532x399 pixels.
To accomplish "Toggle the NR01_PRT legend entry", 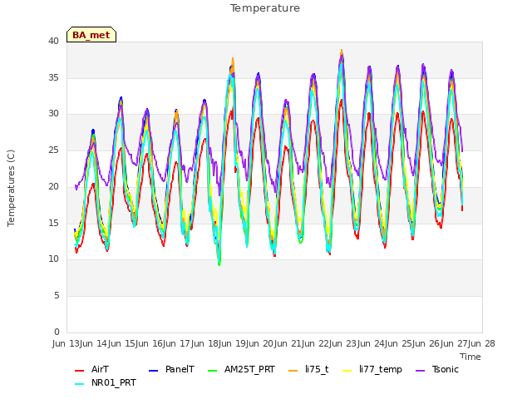I will (x=106, y=383).
